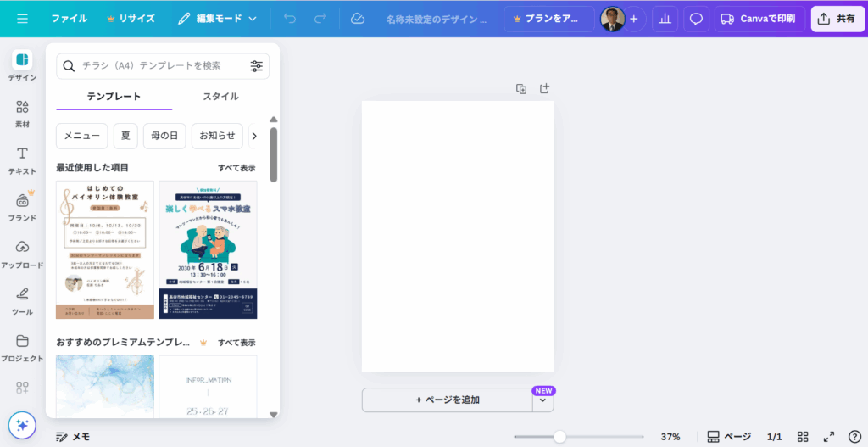
Task: Open the ツール panel
Action: 22,301
